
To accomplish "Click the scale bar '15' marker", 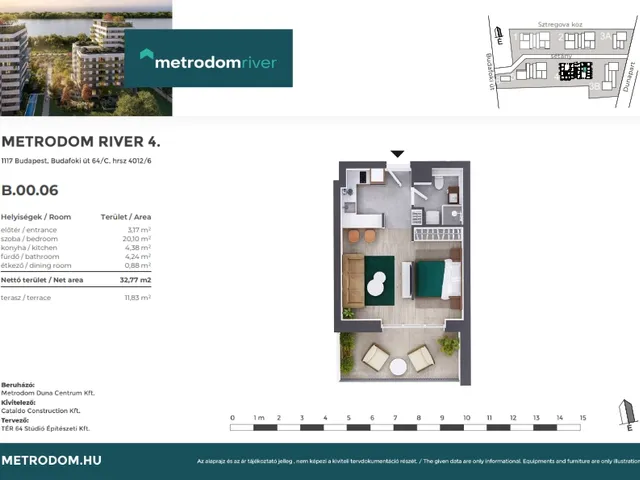I will [583, 418].
